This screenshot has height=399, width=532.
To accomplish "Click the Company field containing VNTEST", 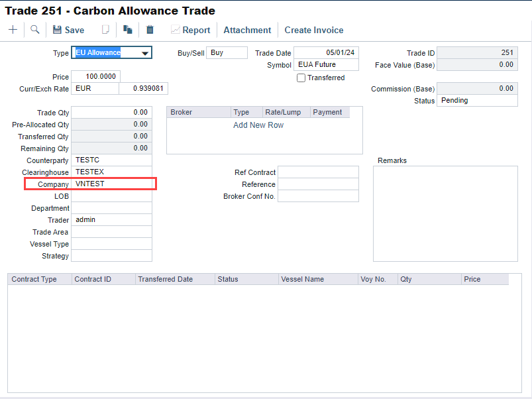I will [111, 184].
